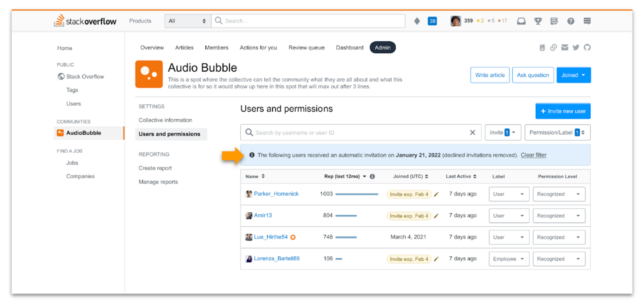The image size is (644, 307).
Task: Open Parker_Homenick Recognized permission dropdown
Action: tap(559, 194)
